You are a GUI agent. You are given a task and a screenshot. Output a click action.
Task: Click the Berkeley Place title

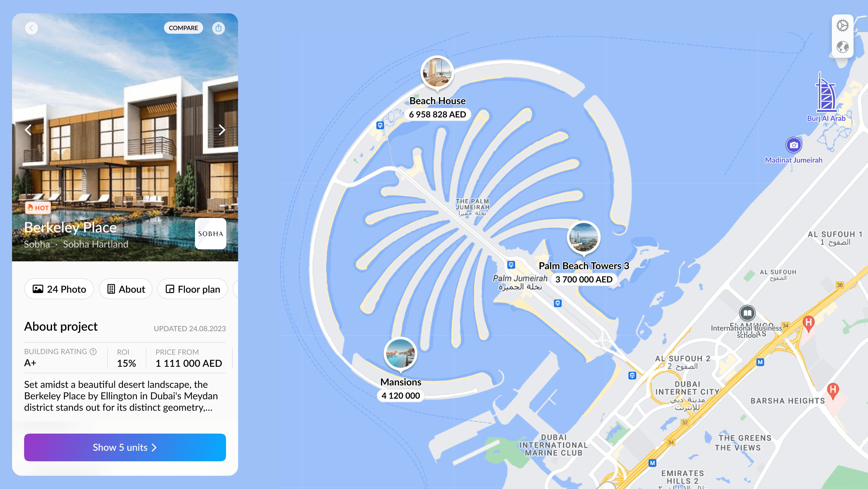coord(71,228)
